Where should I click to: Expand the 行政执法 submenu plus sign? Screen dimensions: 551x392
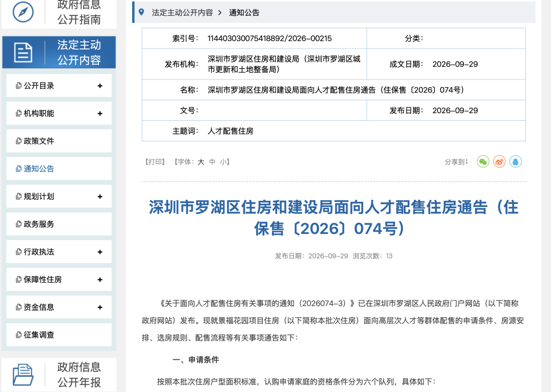point(100,252)
